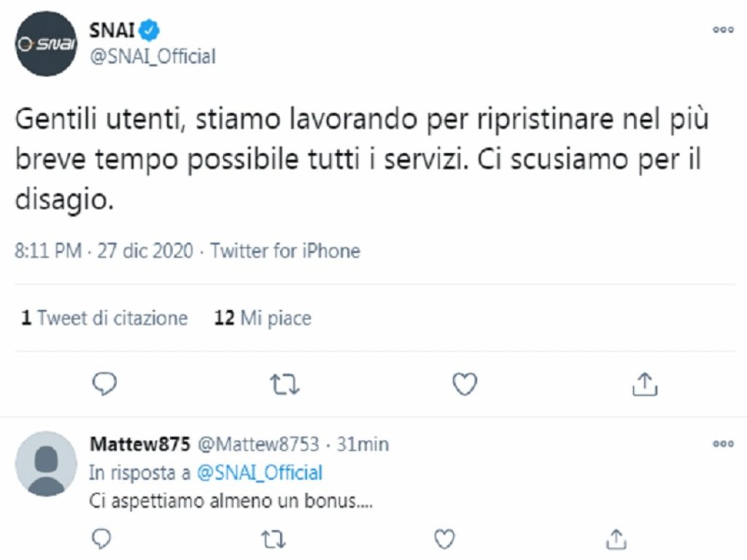Open more options on Mattew875's reply

click(x=724, y=443)
